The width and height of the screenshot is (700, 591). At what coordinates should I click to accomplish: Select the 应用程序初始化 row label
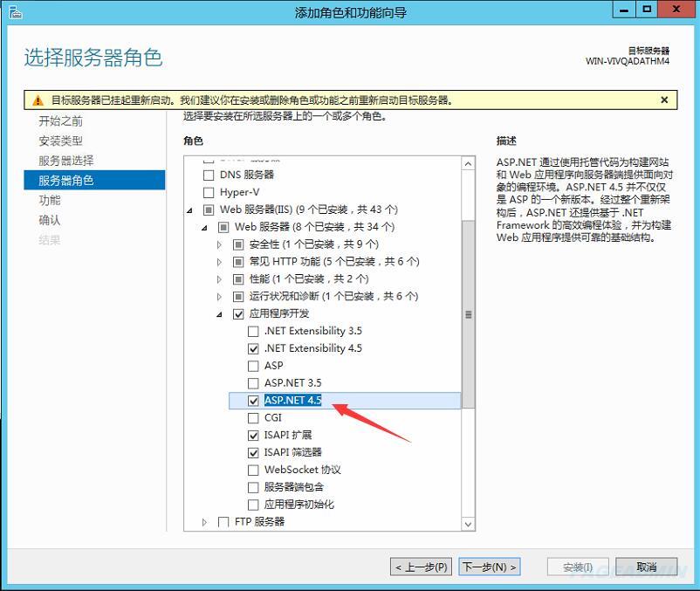coord(299,505)
